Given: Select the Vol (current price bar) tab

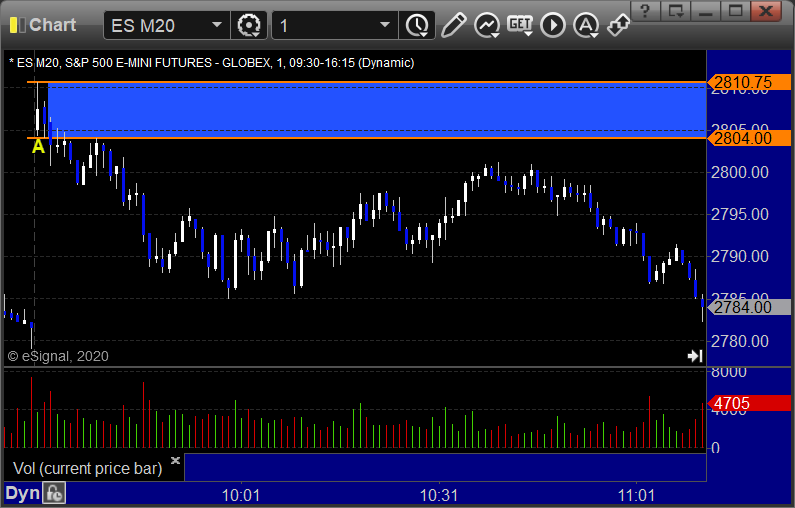Looking at the screenshot, I should click(88, 468).
